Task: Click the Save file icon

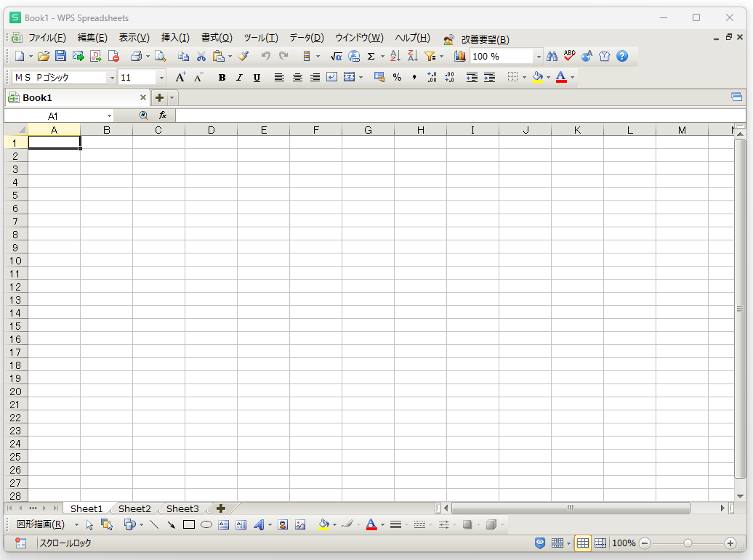Action: tap(61, 56)
